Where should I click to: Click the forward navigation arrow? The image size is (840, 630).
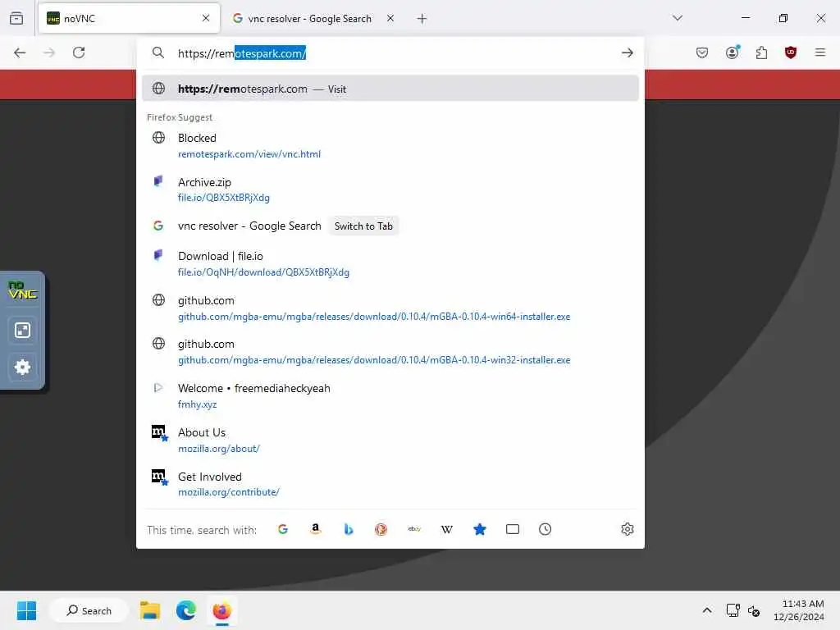coord(49,52)
